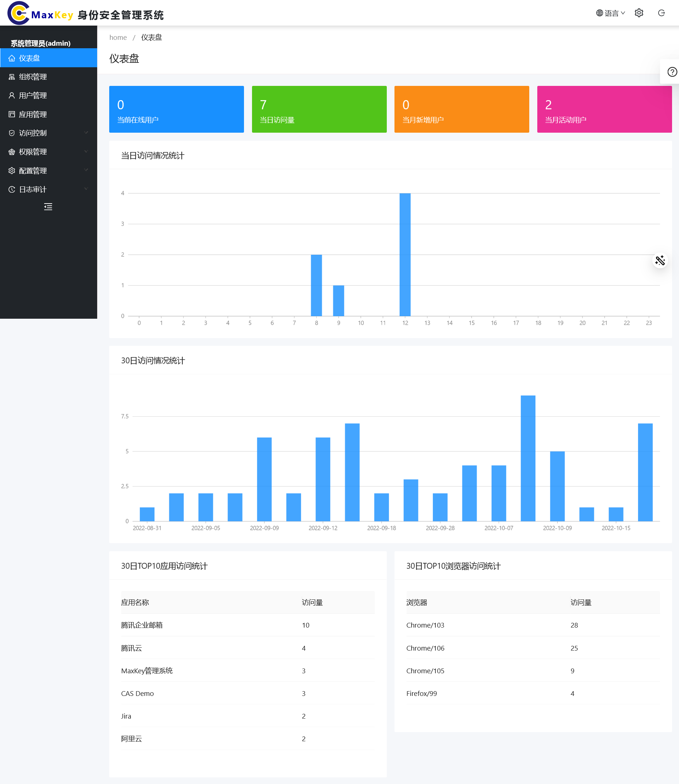679x784 pixels.
Task: Click the MaxKey logo icon
Action: [x=18, y=13]
